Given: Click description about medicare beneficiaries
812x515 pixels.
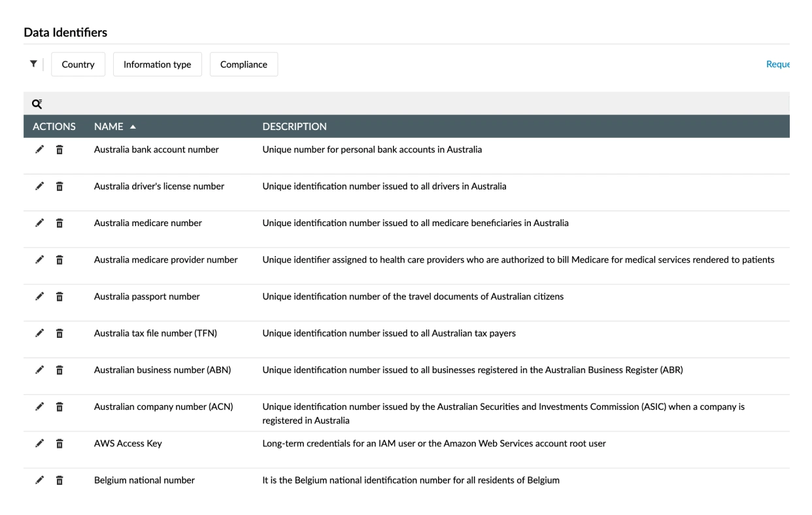Looking at the screenshot, I should [x=415, y=223].
